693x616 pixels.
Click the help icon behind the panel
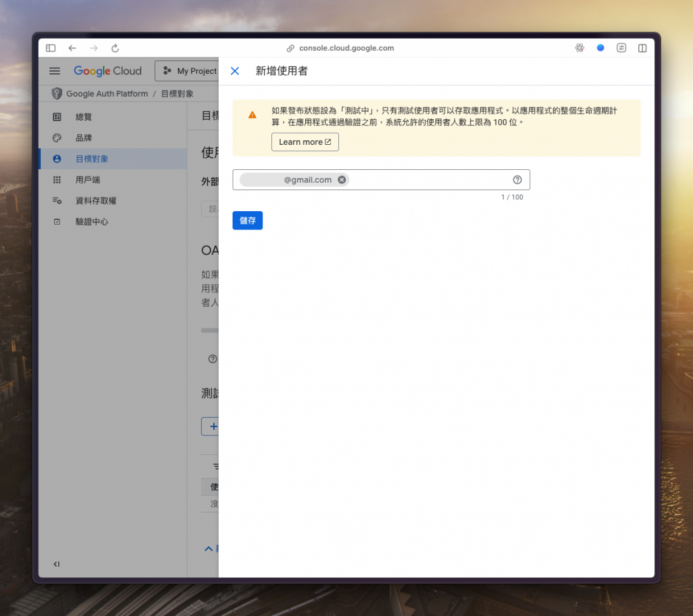pos(213,359)
